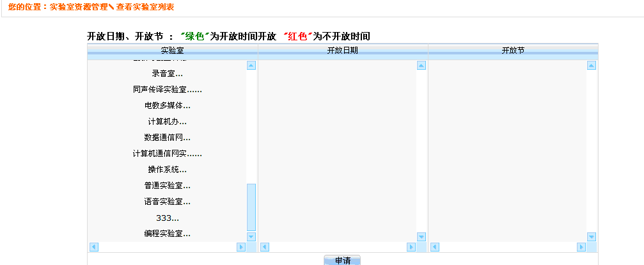Choose 语音实验室 from the list
This screenshot has width=644, height=265.
click(167, 202)
